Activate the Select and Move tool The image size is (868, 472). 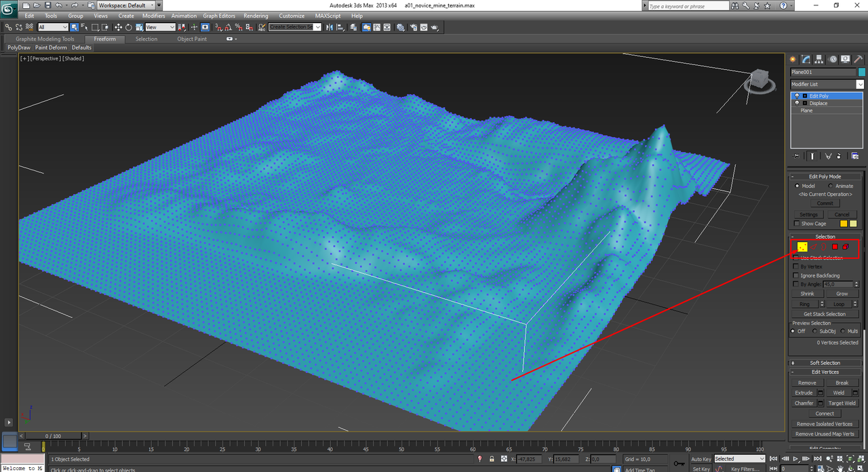pyautogui.click(x=118, y=27)
